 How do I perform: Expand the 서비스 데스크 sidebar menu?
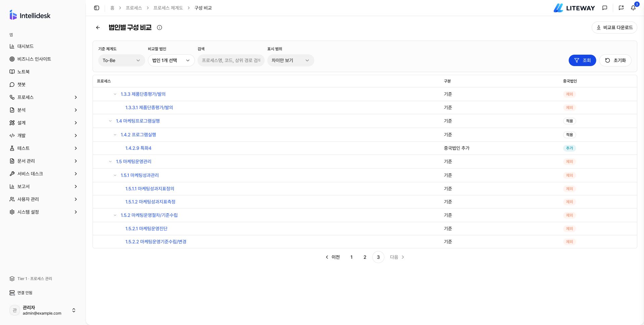point(43,174)
